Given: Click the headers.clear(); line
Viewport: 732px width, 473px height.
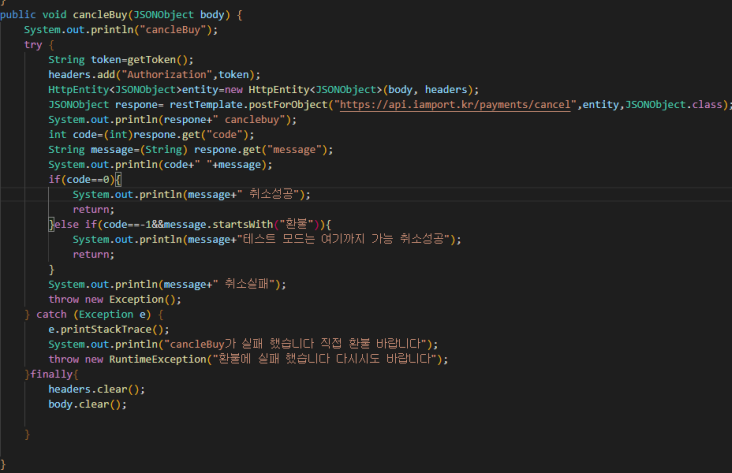Looking at the screenshot, I should [97, 389].
